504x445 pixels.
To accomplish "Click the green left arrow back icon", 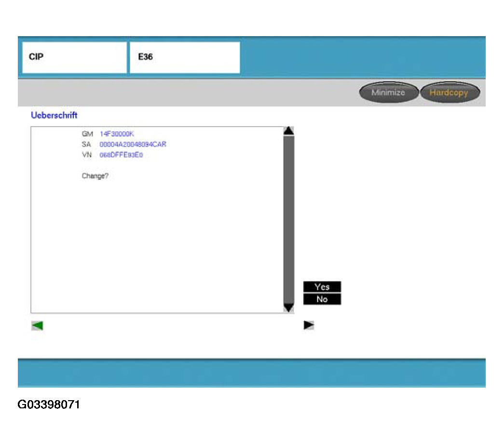I will point(37,326).
